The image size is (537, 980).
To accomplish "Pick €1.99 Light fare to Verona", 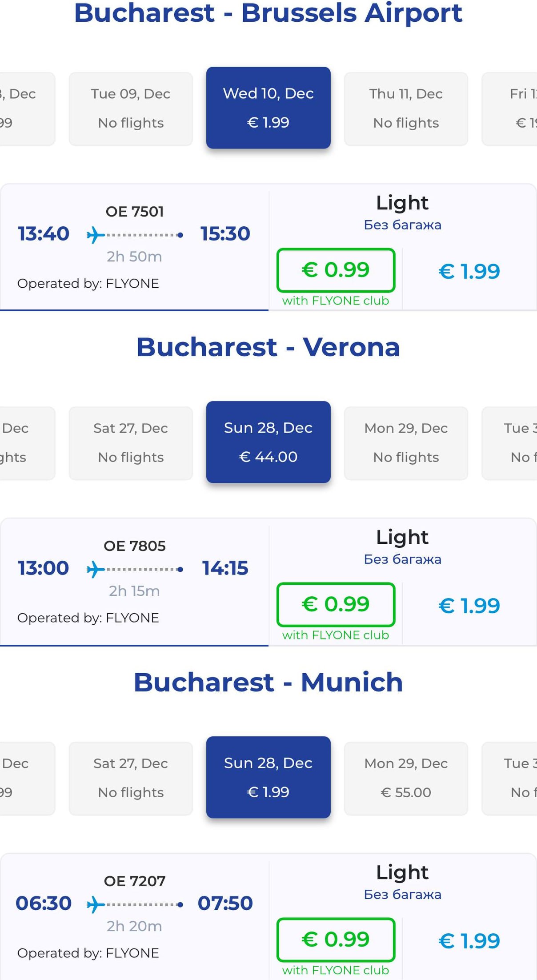I will click(469, 606).
